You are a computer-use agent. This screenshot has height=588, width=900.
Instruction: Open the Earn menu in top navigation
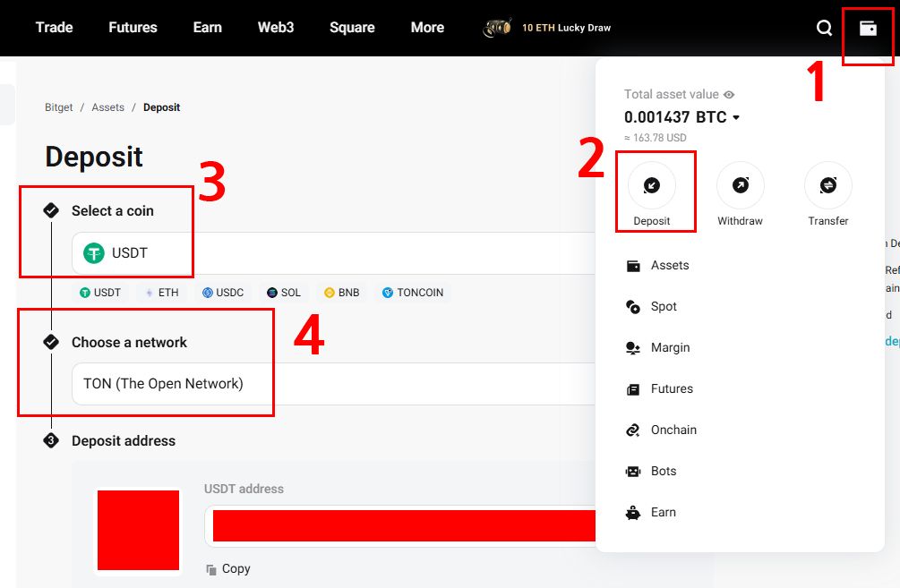tap(207, 28)
